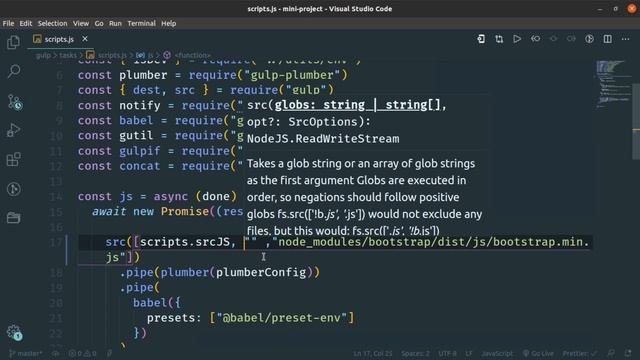Click the js symbol breadcrumb
The height and width of the screenshot is (360, 640).
coord(145,55)
